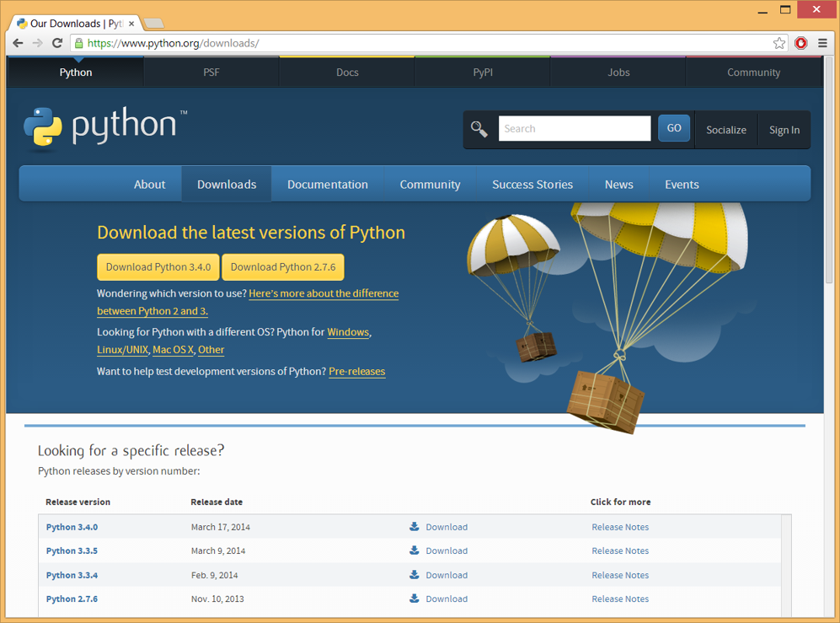Open the Jobs top navigation tab
This screenshot has width=840, height=623.
pos(618,73)
